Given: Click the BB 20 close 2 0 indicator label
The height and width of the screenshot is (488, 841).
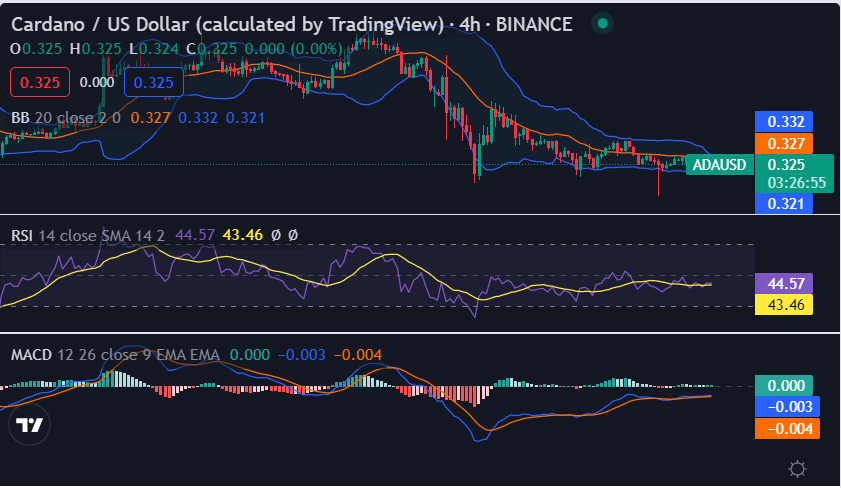Looking at the screenshot, I should 66,117.
